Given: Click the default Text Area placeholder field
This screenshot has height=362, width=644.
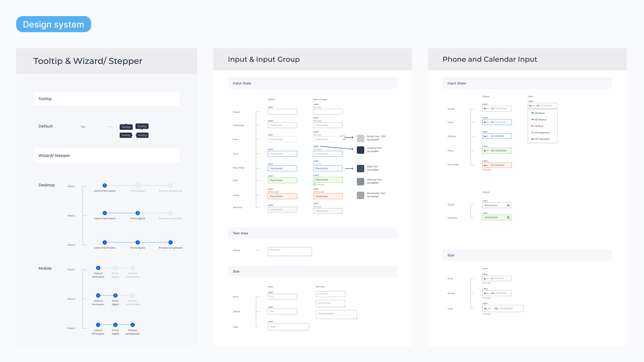Looking at the screenshot, I should 289,251.
